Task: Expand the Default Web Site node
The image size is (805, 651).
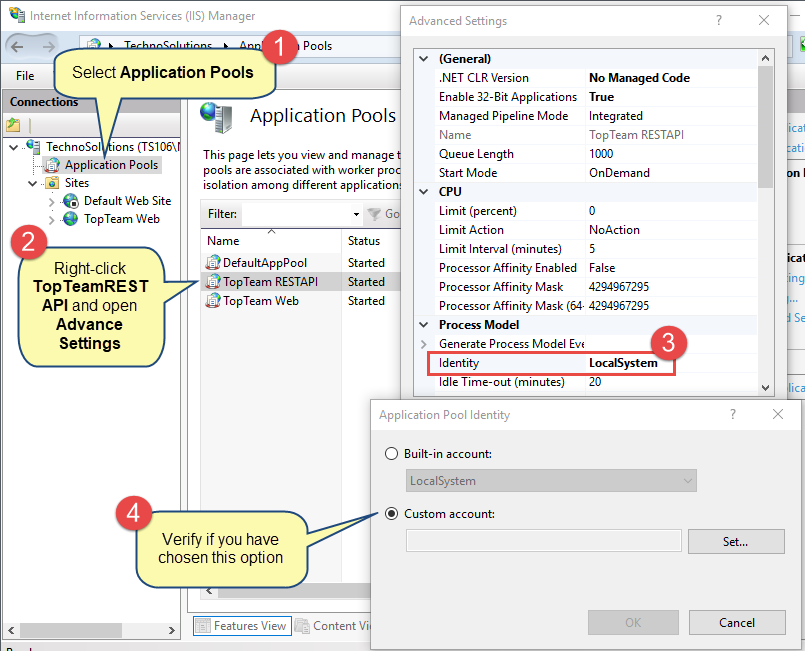Action: tap(51, 202)
